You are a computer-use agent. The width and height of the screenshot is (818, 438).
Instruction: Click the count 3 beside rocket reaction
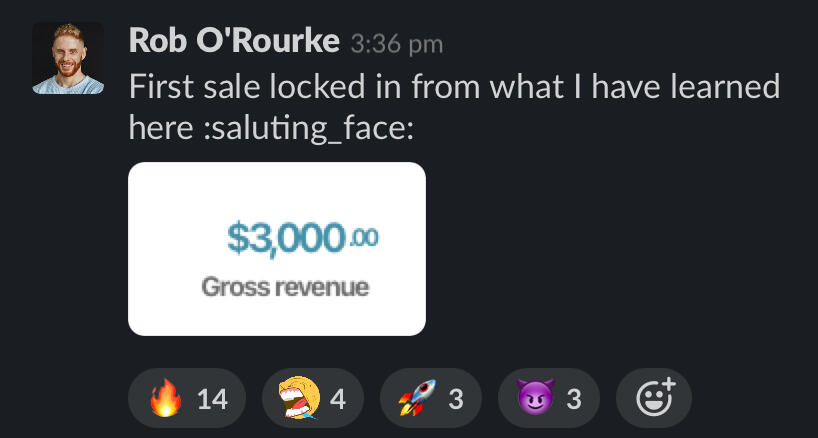pos(456,400)
